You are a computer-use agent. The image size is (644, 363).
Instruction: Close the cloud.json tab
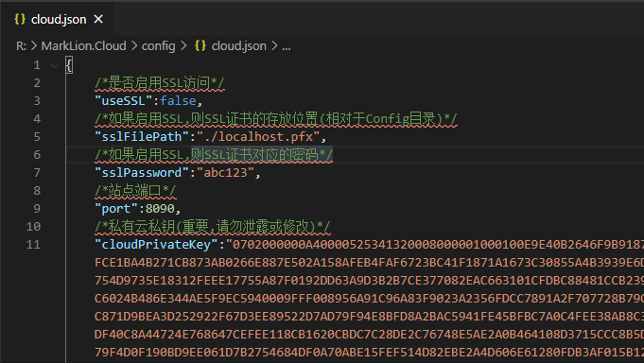coord(98,19)
